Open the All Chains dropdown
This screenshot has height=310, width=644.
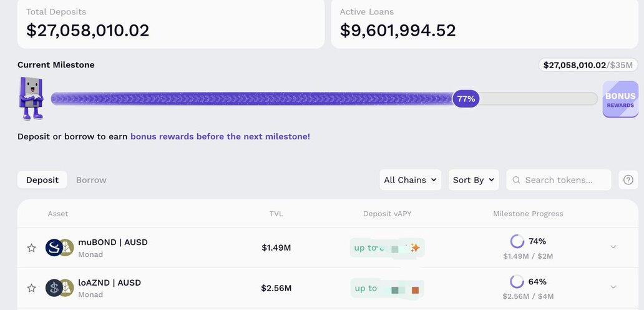(x=410, y=180)
